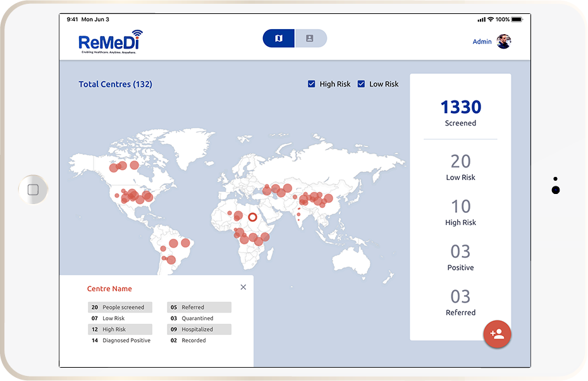Uncheck the High Risk checkbox

[311, 84]
